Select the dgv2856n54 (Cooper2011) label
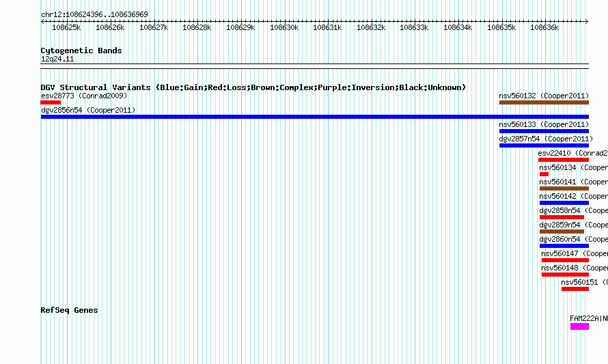 click(88, 110)
